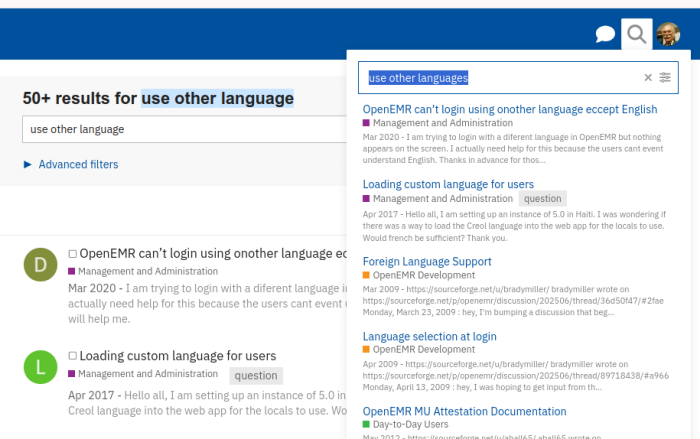This screenshot has width=700, height=439.
Task: Toggle the search magnifier icon in header
Action: point(637,34)
